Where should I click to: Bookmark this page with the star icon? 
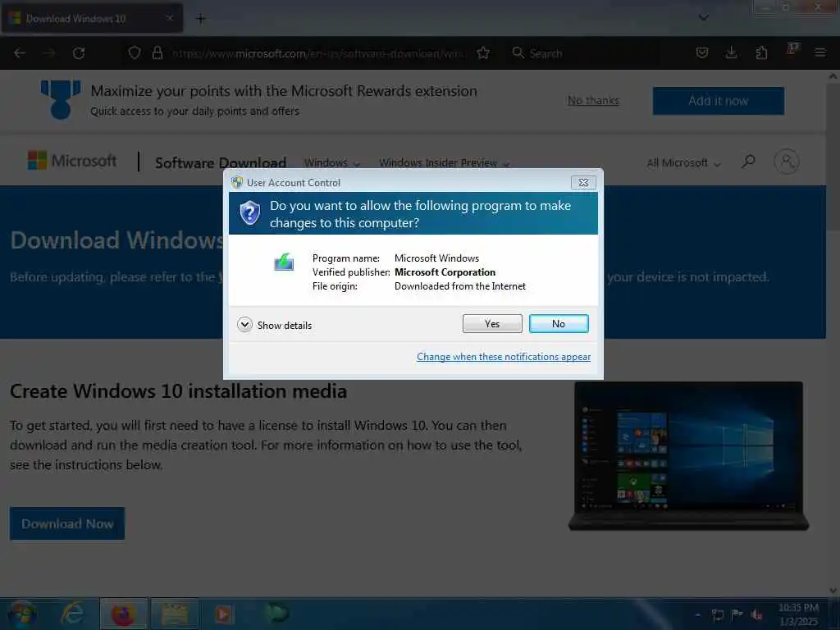483,53
